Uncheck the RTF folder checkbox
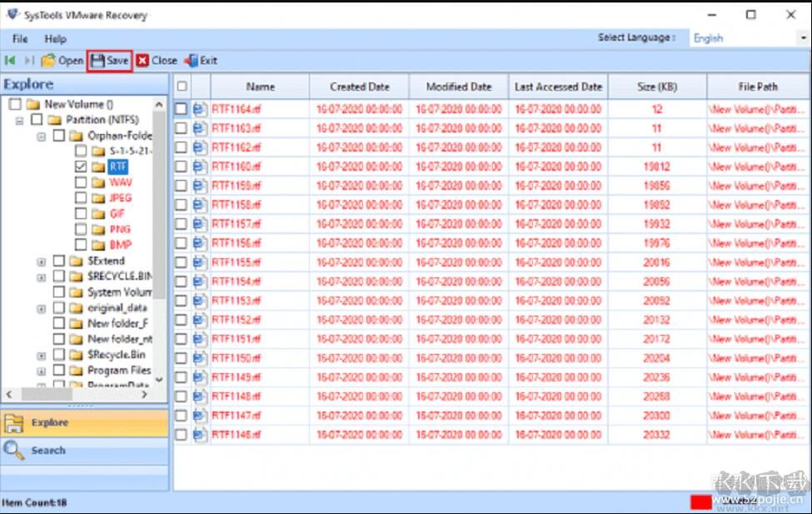 pyautogui.click(x=81, y=167)
